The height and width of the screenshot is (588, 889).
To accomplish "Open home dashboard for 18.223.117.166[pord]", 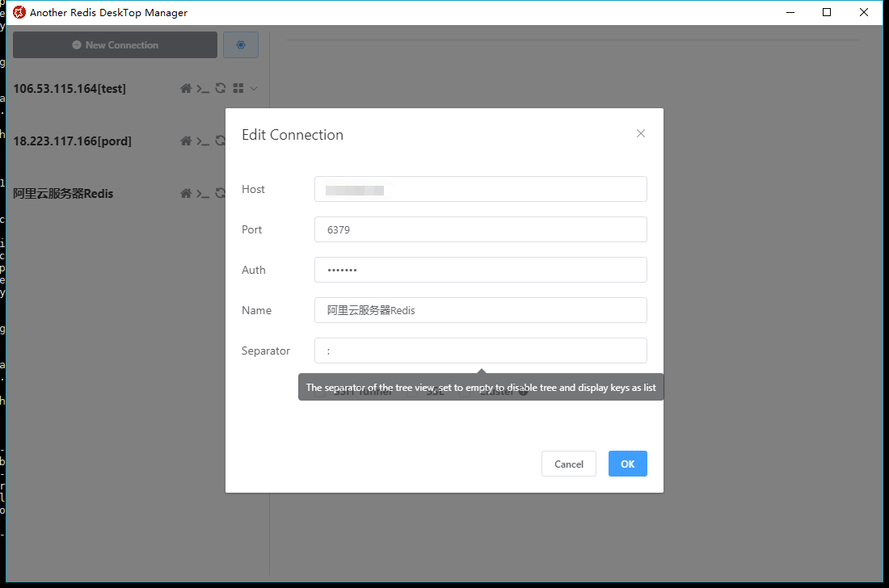I will click(x=185, y=141).
